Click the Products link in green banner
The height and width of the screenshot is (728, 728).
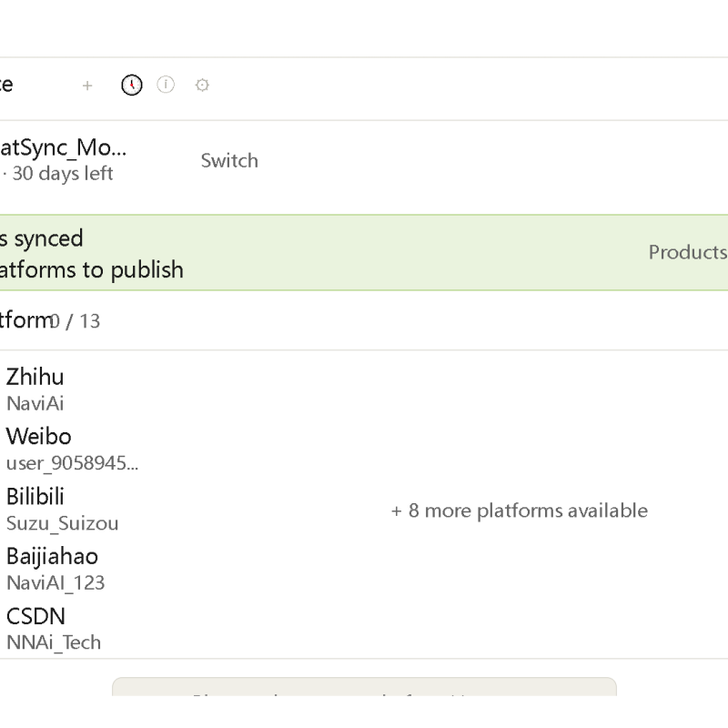coord(688,252)
